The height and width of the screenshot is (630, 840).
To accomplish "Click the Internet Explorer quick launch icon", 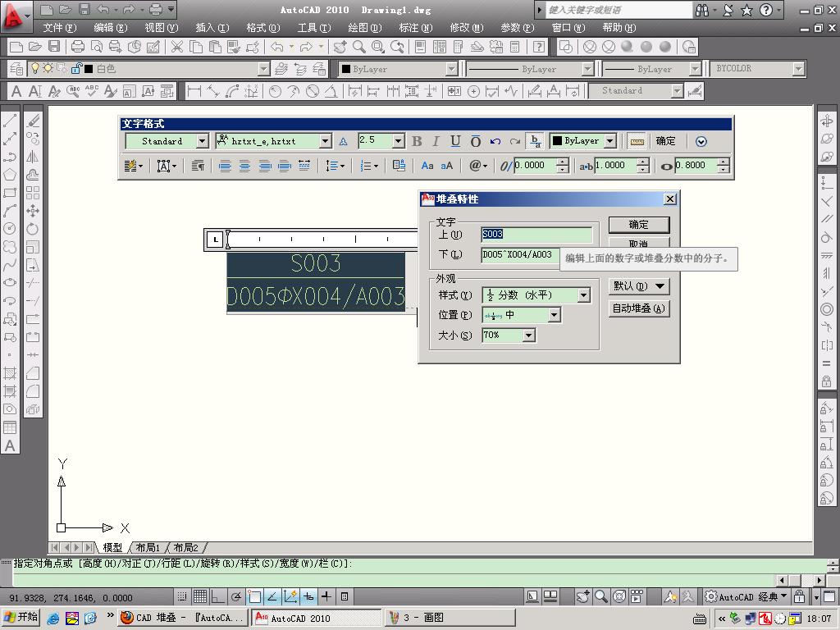I will coord(53,618).
